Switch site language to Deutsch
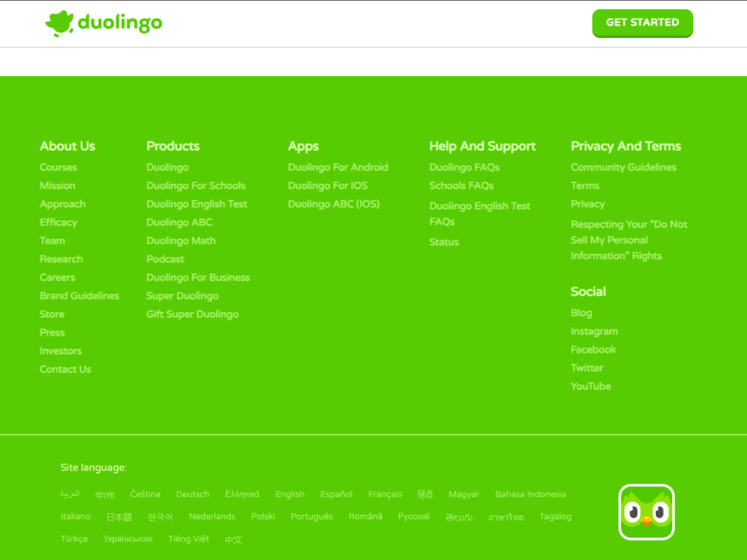This screenshot has width=747, height=560. pyautogui.click(x=193, y=494)
